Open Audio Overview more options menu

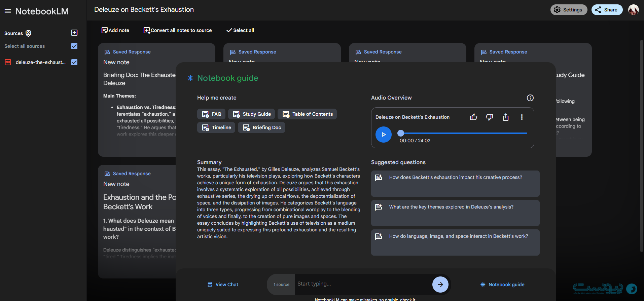pos(522,117)
